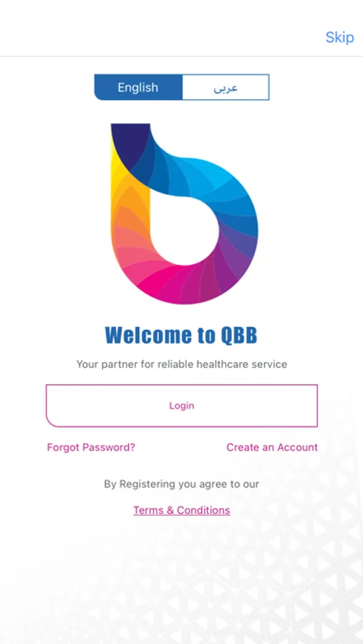Click the Welcome to QBB heading
Image resolution: width=363 pixels, height=644 pixels.
[x=181, y=335]
